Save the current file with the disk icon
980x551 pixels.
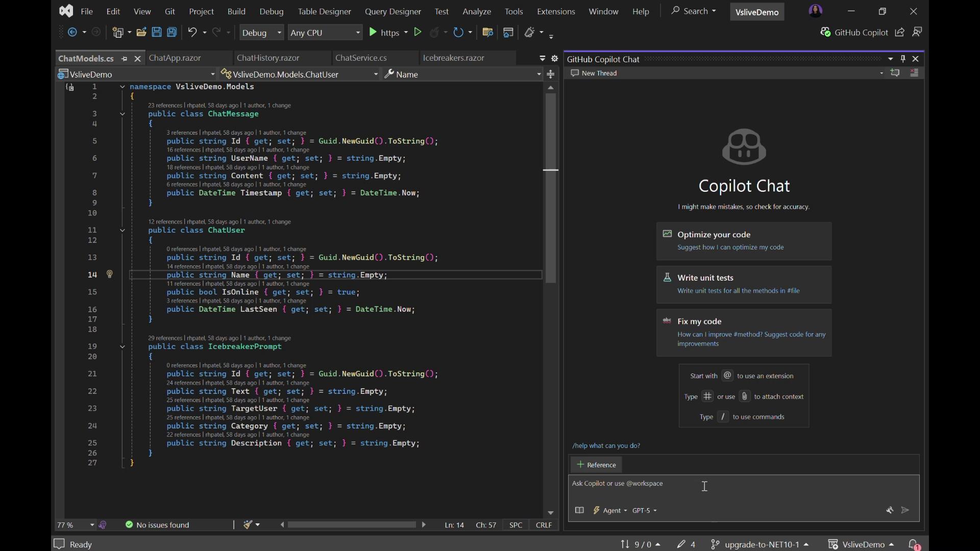[157, 32]
